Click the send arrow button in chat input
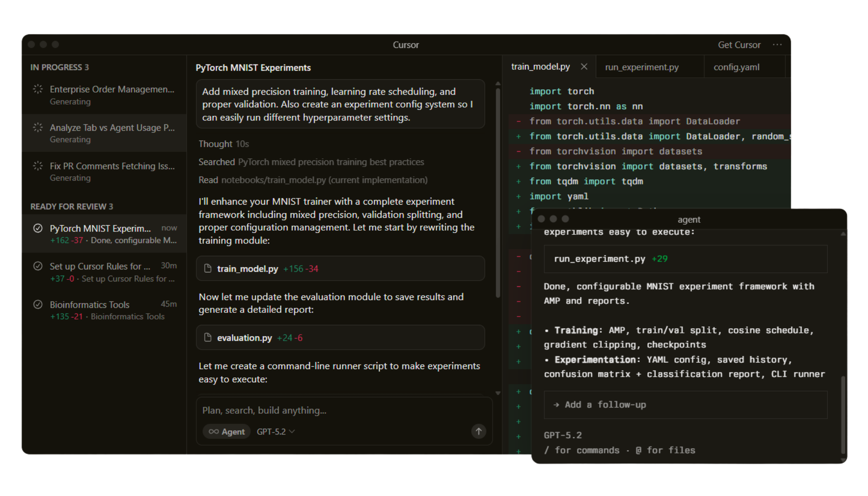The height and width of the screenshot is (496, 868). click(478, 431)
